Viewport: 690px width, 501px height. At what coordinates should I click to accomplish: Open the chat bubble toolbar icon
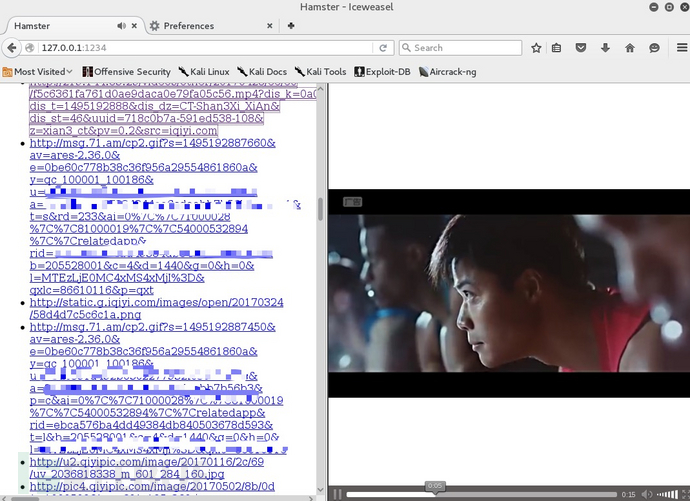pyautogui.click(x=654, y=48)
